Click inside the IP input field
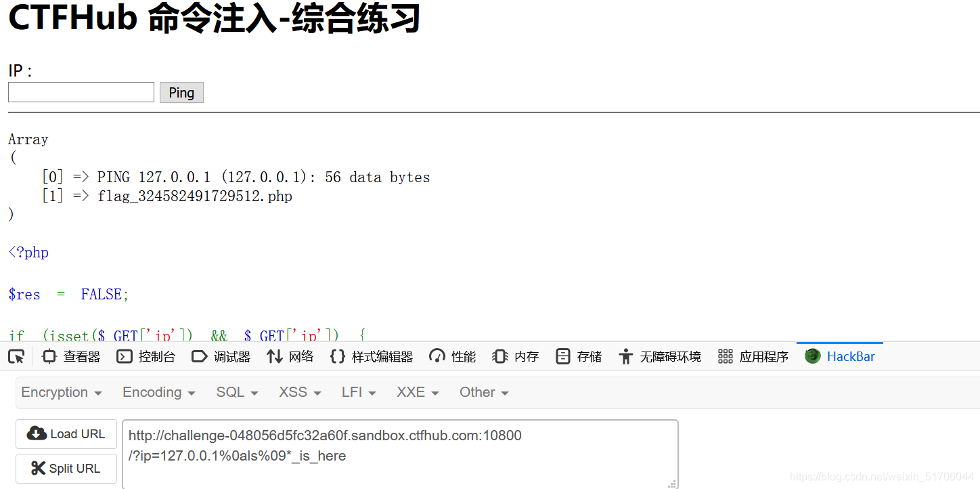Viewport: 980px width, 489px height. [81, 92]
